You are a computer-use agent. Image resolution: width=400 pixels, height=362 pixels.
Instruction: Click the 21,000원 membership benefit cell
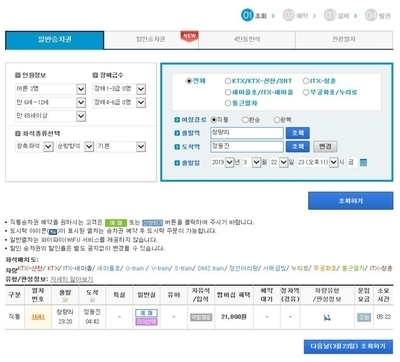pyautogui.click(x=234, y=317)
